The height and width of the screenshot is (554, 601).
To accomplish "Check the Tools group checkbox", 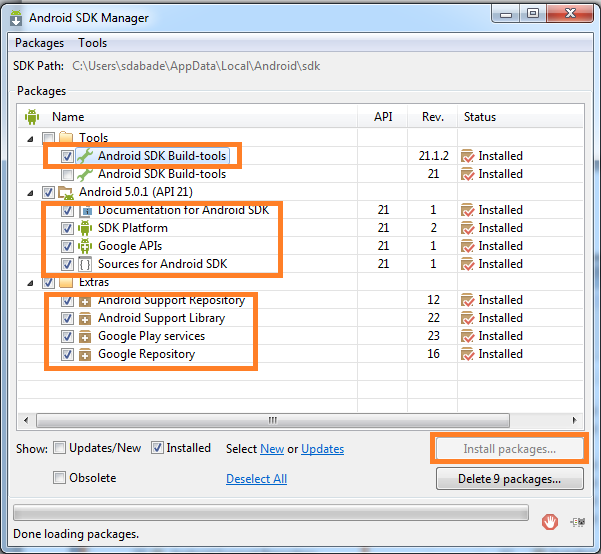I will coord(48,138).
